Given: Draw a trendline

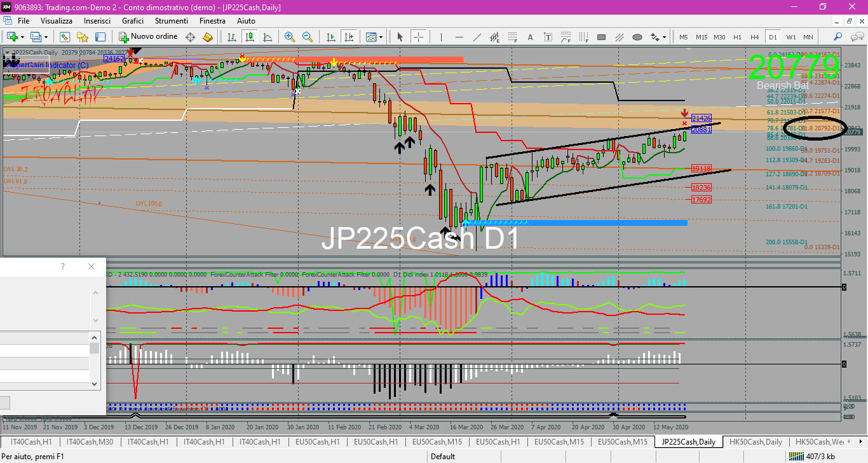Looking at the screenshot, I should pos(477,37).
